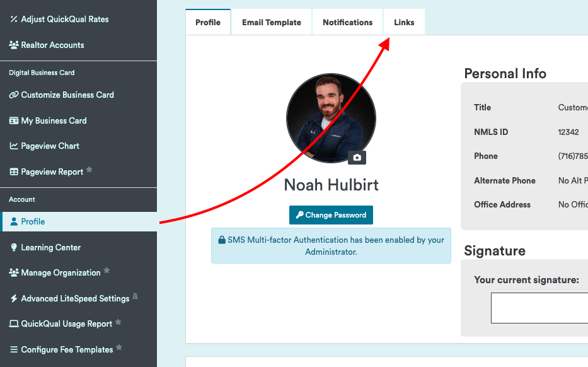Click the ID card icon beside My Business Card
This screenshot has height=367, width=588.
click(x=14, y=121)
